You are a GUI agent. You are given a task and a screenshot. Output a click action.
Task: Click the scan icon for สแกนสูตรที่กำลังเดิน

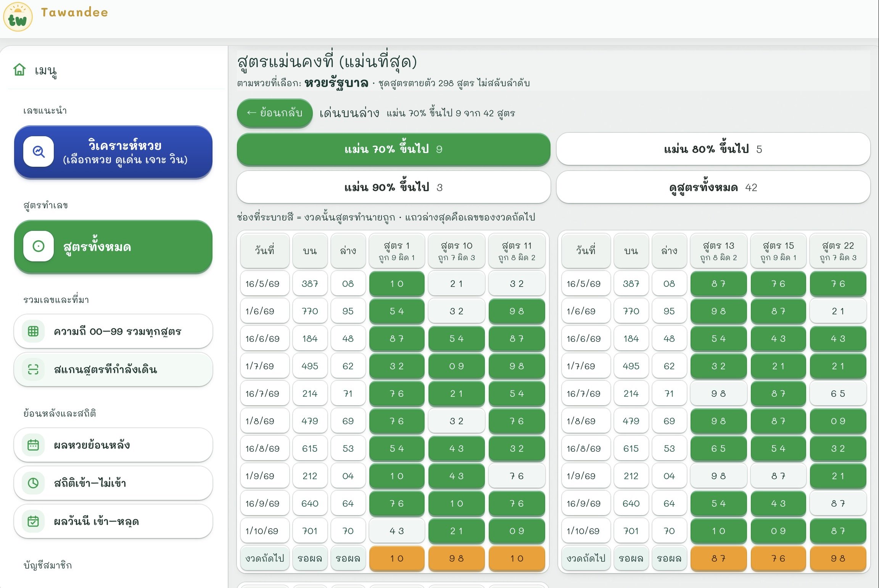[33, 369]
